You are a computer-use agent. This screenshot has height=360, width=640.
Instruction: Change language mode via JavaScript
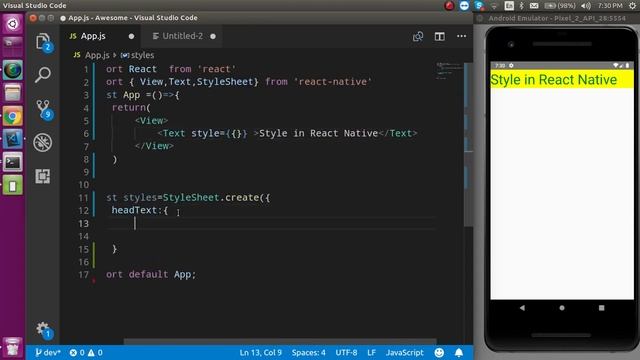[x=404, y=353]
